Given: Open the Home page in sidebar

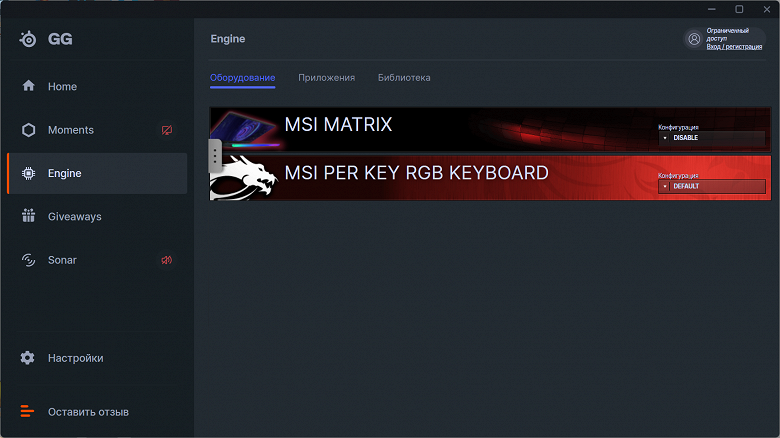Looking at the screenshot, I should (x=97, y=87).
